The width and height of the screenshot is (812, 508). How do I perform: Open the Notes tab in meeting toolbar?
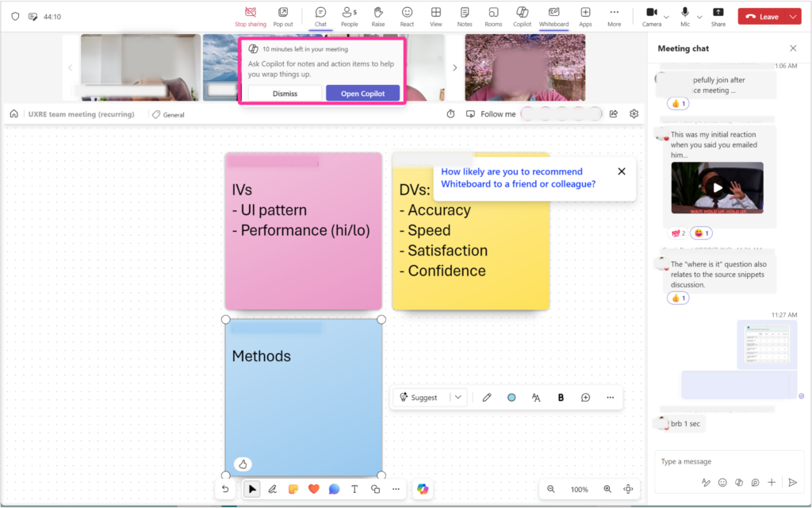[465, 16]
